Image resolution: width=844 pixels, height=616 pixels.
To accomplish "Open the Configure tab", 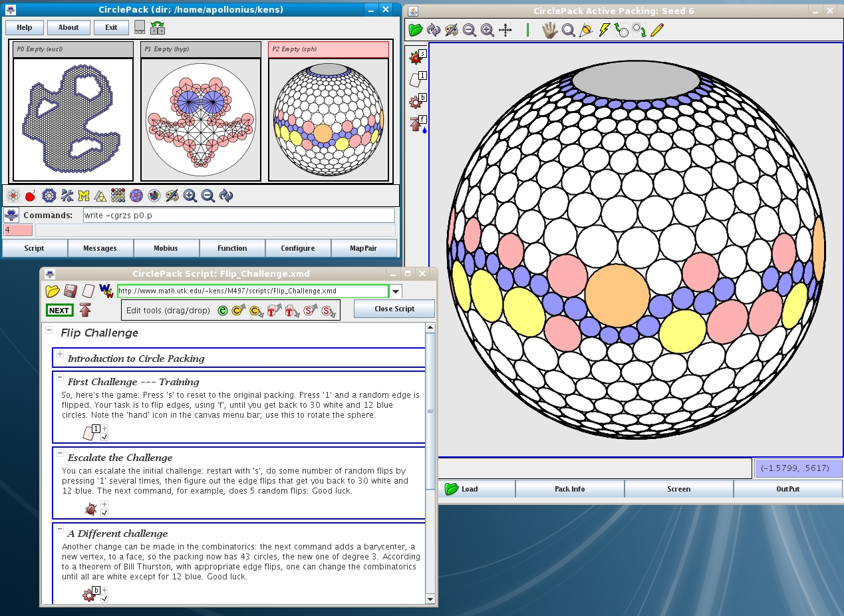I will (297, 248).
